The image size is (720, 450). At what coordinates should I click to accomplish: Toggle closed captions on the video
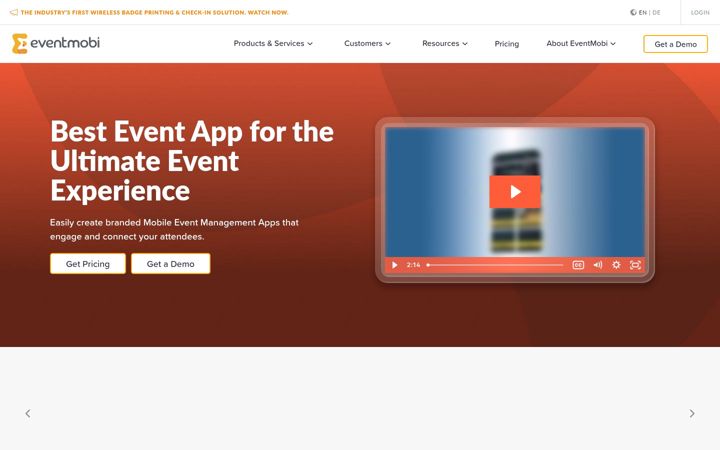[578, 265]
